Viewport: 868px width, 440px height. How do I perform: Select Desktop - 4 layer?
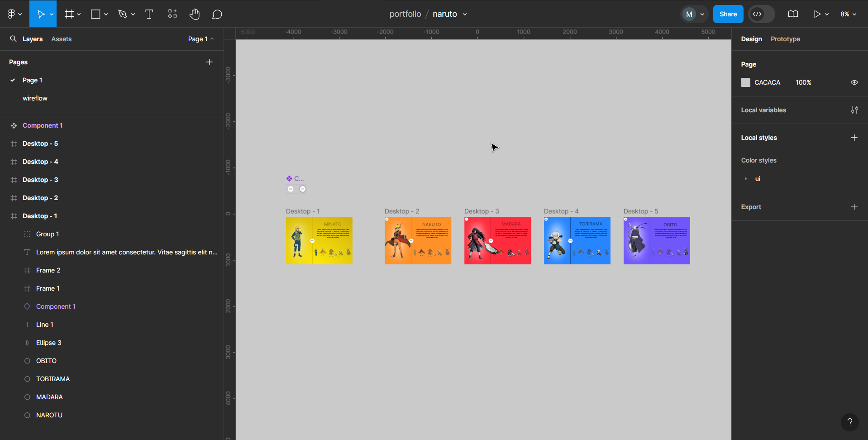point(112,162)
